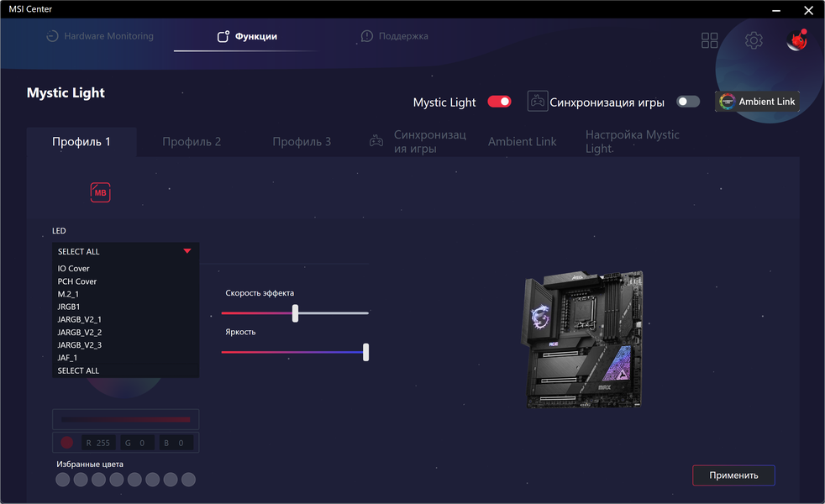Click the Поддержка chat bubble icon
825x504 pixels.
pyautogui.click(x=367, y=36)
